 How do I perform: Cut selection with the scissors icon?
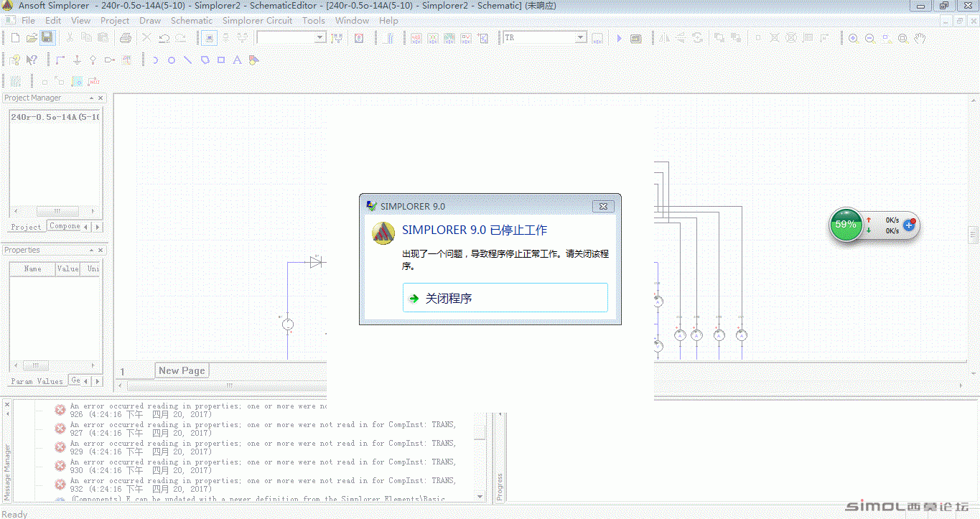pos(70,38)
